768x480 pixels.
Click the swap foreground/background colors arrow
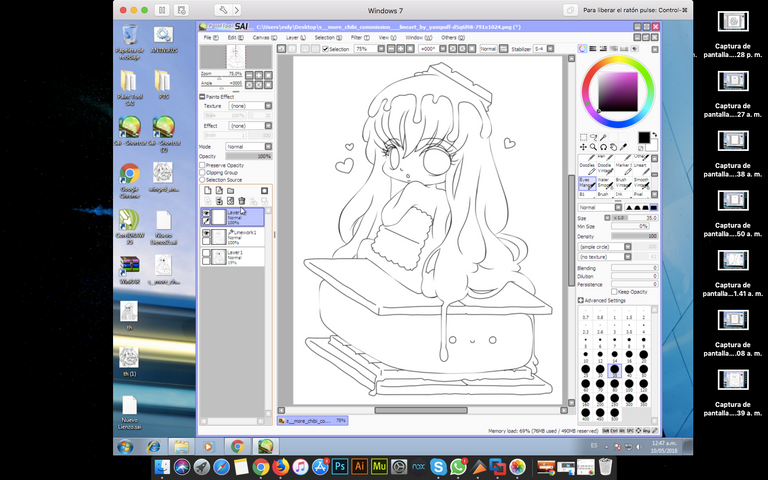point(654,135)
